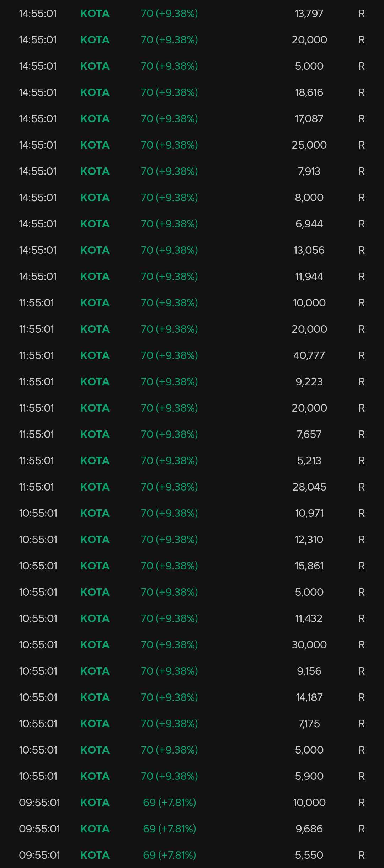Image resolution: width=384 pixels, height=868 pixels.
Task: Click the KOTA ticker beside volume 13,797
Action: click(x=95, y=14)
